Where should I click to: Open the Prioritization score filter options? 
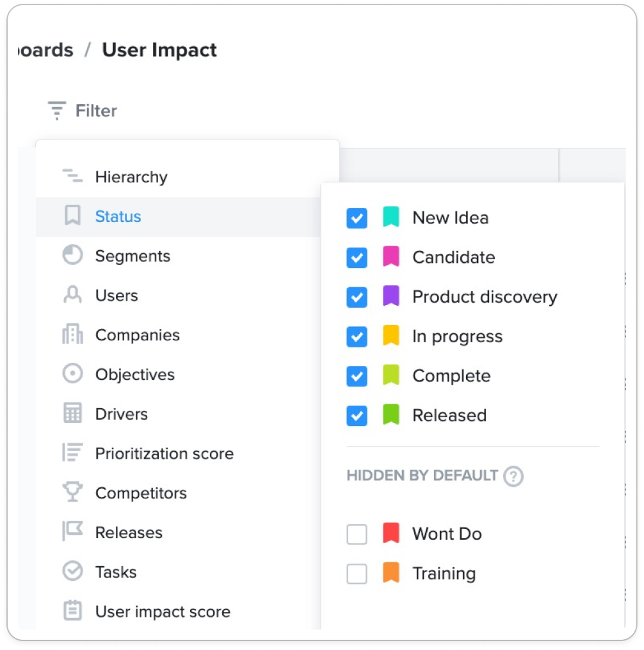(179, 453)
